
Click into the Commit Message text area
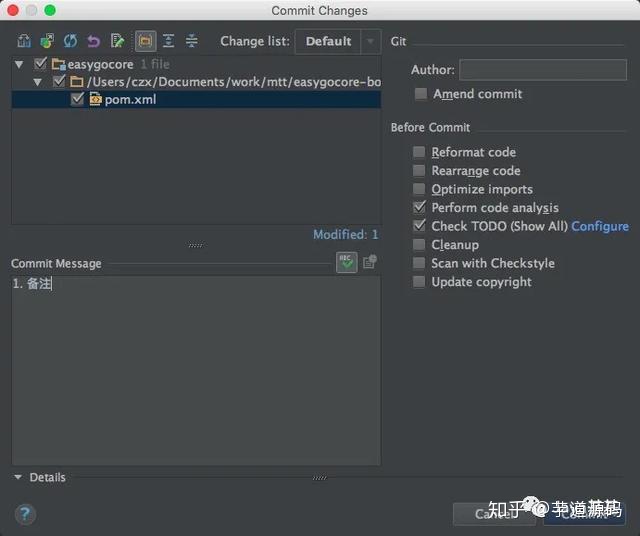coord(196,371)
